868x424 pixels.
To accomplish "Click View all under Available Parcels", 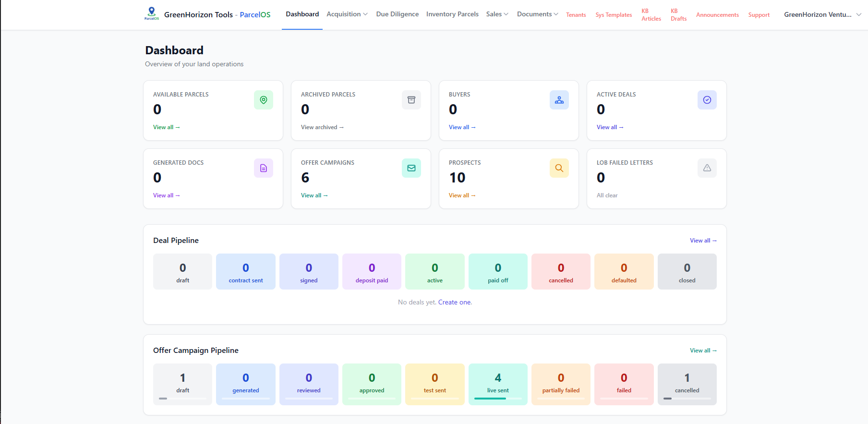I will point(166,127).
